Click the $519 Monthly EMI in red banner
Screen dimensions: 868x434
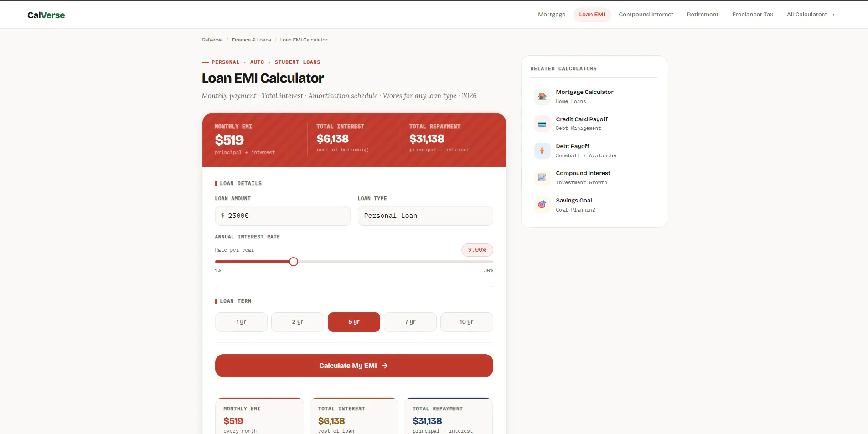click(229, 140)
